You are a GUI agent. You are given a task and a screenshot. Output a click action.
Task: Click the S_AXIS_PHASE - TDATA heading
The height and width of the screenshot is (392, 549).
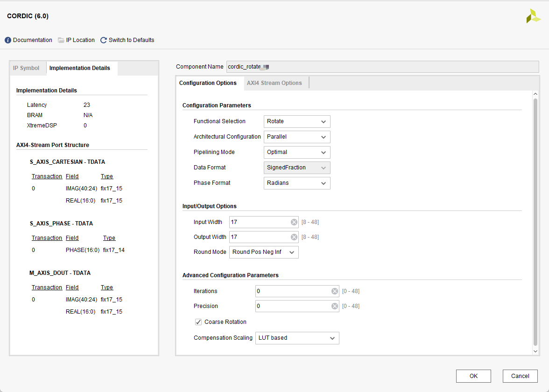pyautogui.click(x=61, y=224)
